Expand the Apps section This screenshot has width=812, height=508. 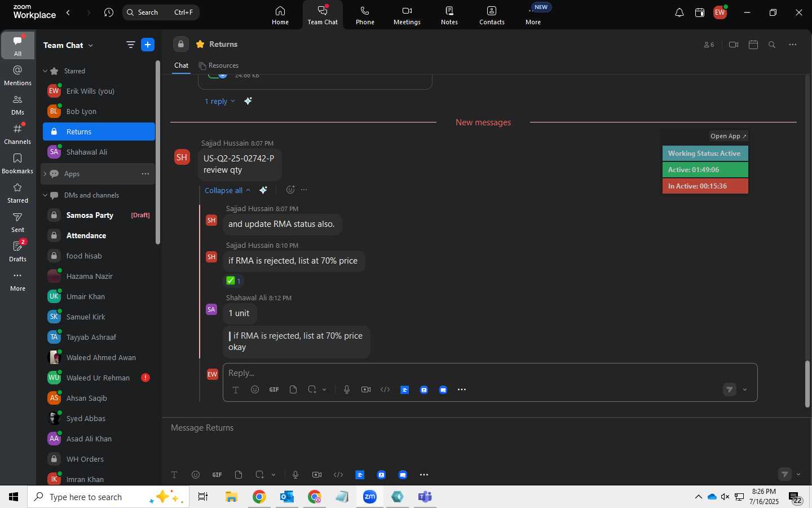coord(45,174)
